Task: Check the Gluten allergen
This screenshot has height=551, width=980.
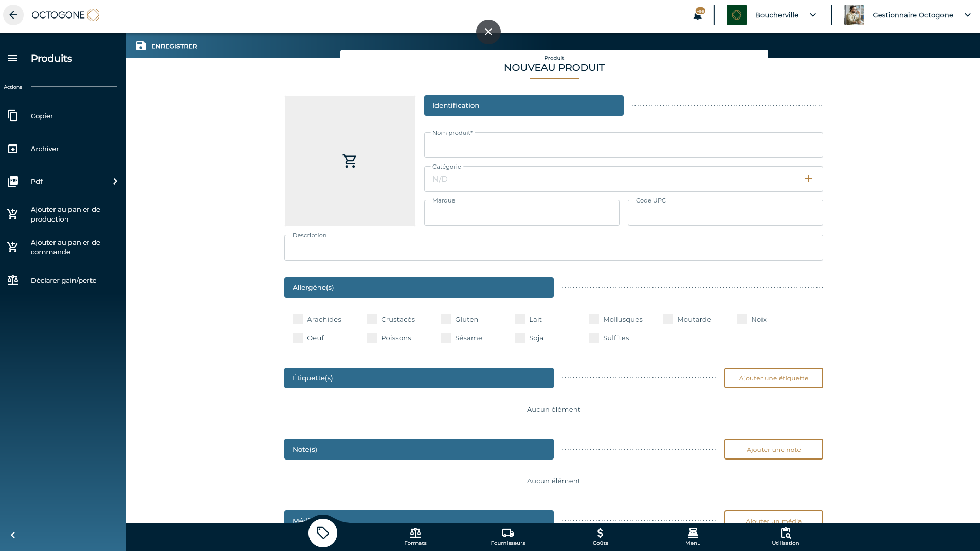Action: point(446,319)
